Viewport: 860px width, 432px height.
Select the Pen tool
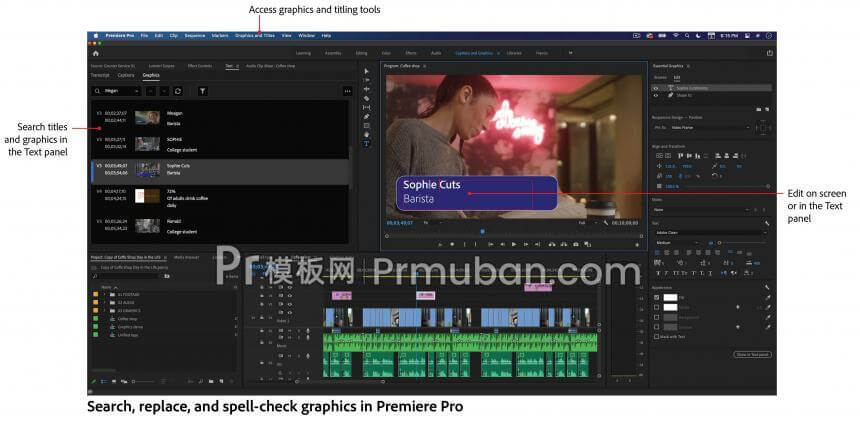point(366,116)
